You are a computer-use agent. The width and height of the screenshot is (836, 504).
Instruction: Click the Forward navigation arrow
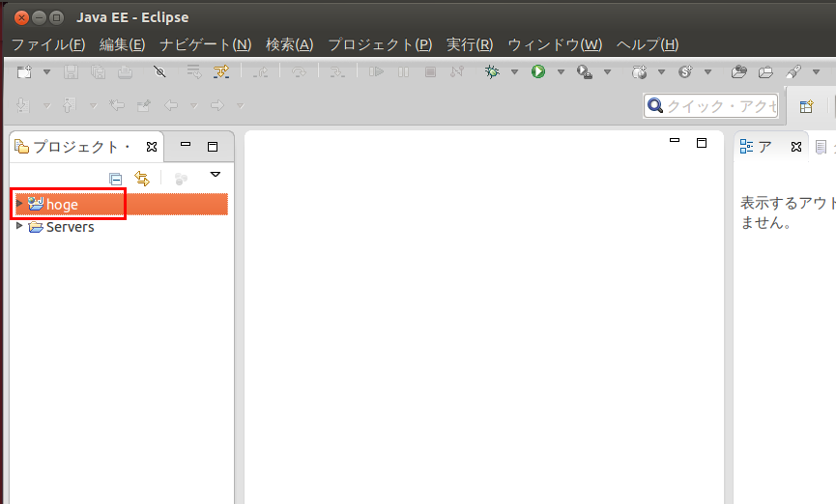(217, 105)
